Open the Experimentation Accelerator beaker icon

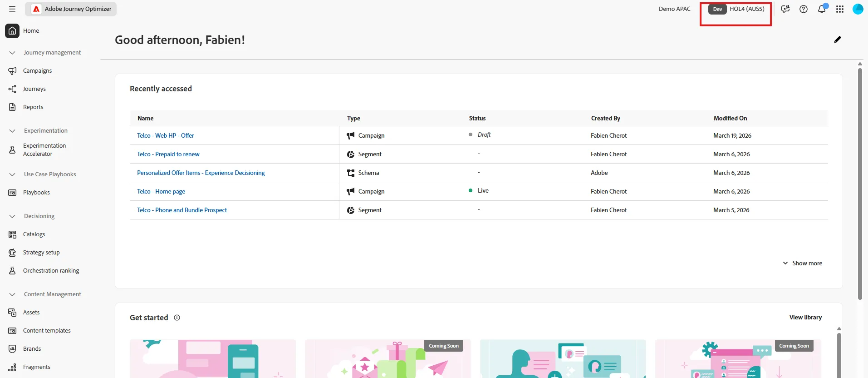pyautogui.click(x=12, y=150)
